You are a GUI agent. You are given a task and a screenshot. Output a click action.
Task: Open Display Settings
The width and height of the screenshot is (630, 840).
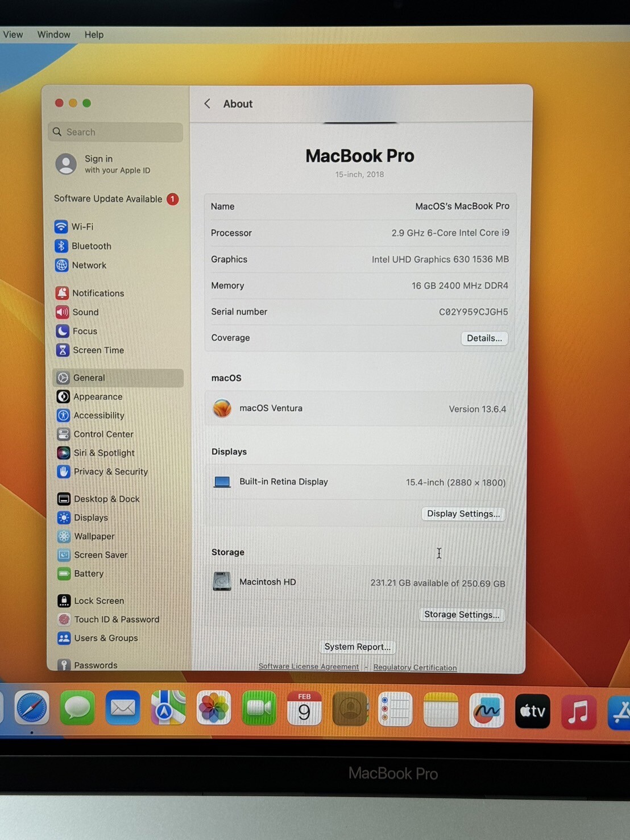tap(463, 514)
